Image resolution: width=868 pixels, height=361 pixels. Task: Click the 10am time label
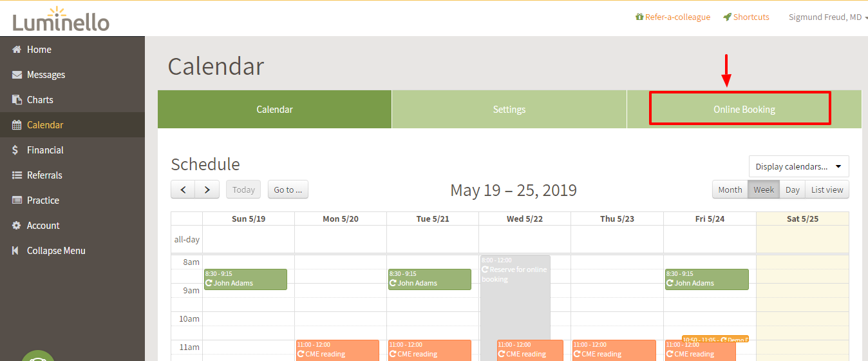(x=189, y=318)
